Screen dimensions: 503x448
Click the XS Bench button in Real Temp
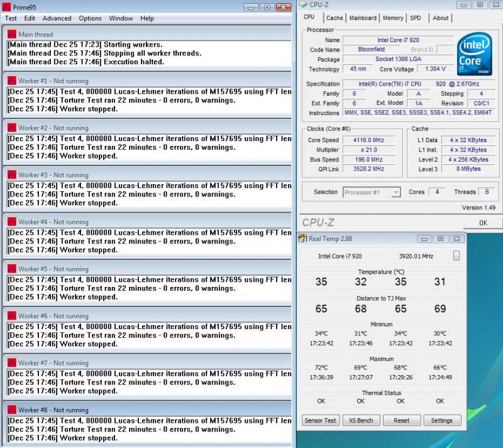361,420
